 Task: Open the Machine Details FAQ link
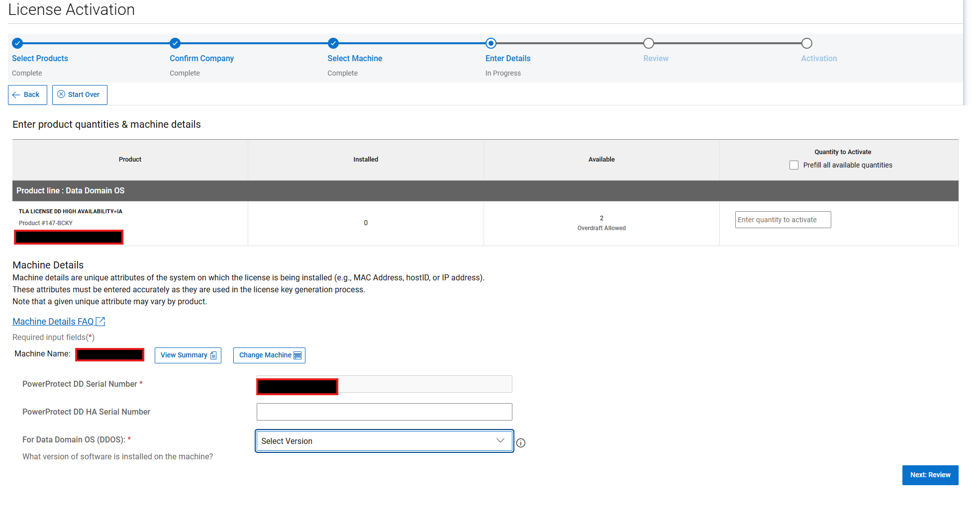pos(53,321)
